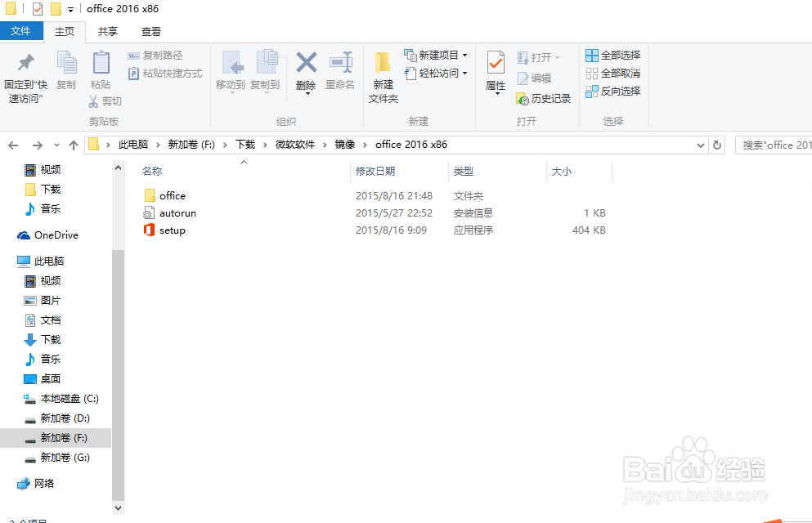812x523 pixels.
Task: Expand the Properties dropdown arrow
Action: click(496, 94)
